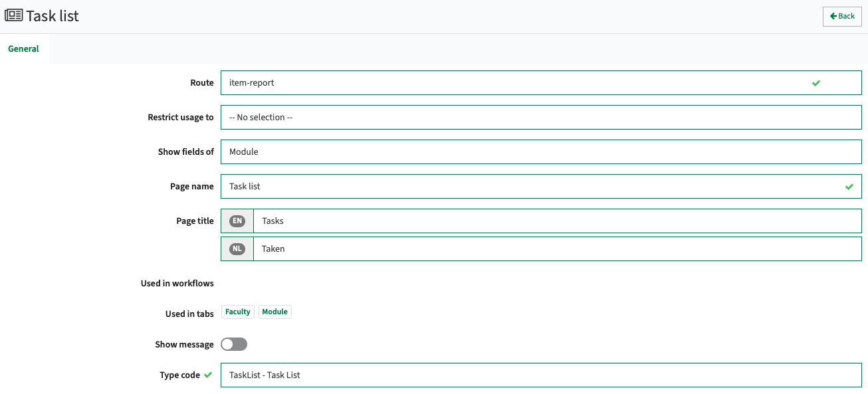Click the Task list page icon in header
This screenshot has height=394, width=868.
click(13, 15)
